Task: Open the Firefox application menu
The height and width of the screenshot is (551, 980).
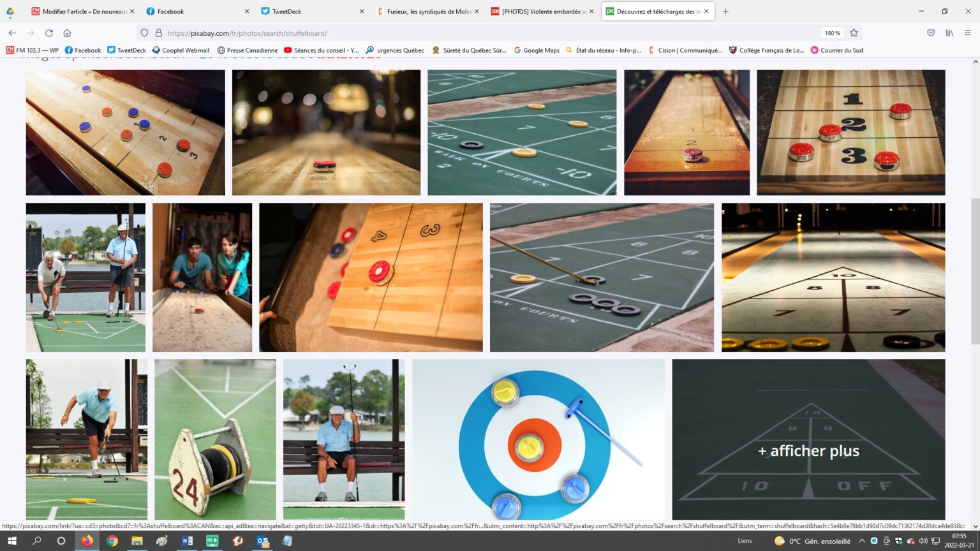Action: (967, 33)
